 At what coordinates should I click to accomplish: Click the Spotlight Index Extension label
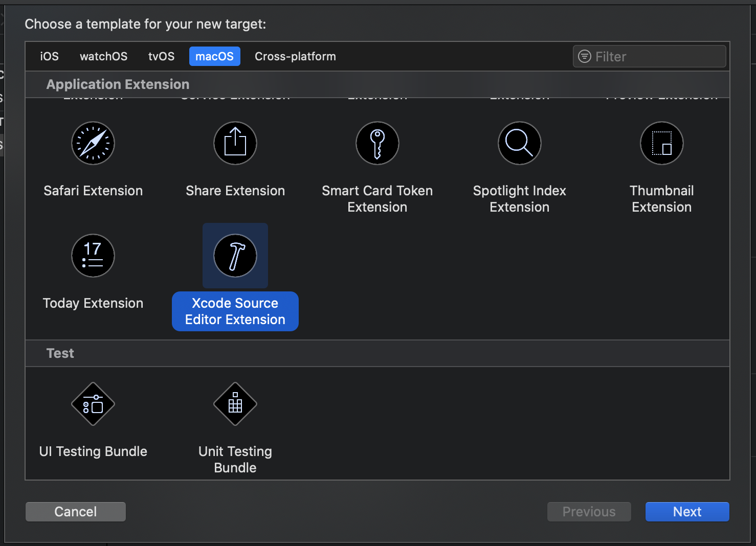(520, 199)
